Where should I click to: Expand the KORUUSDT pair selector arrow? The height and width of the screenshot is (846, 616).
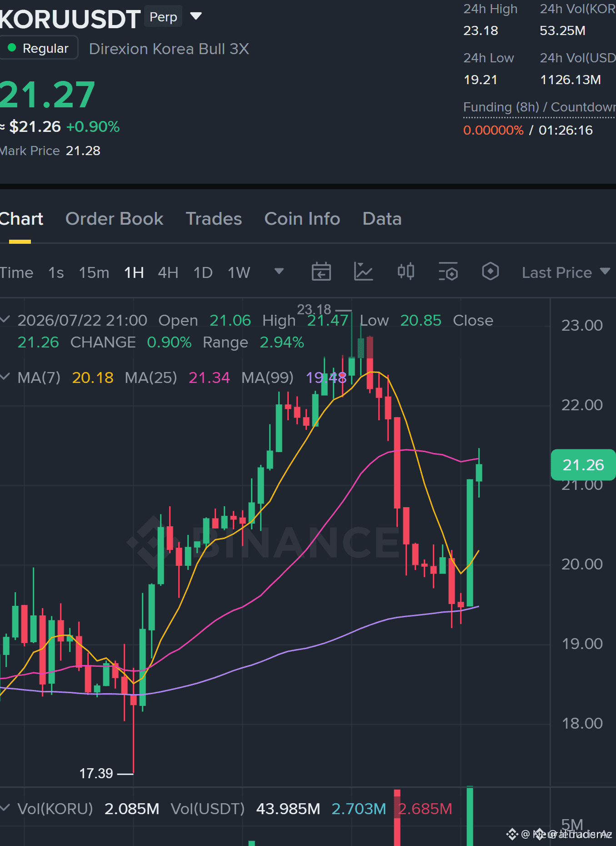pos(196,16)
